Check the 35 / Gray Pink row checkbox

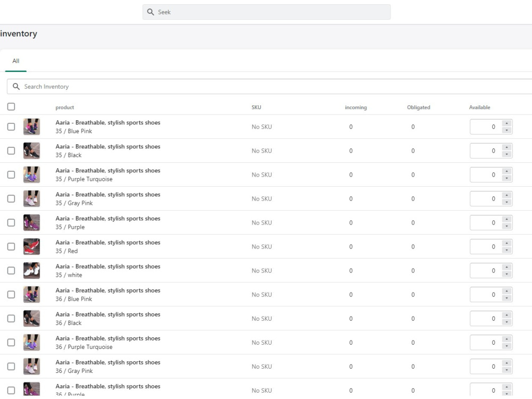11,198
